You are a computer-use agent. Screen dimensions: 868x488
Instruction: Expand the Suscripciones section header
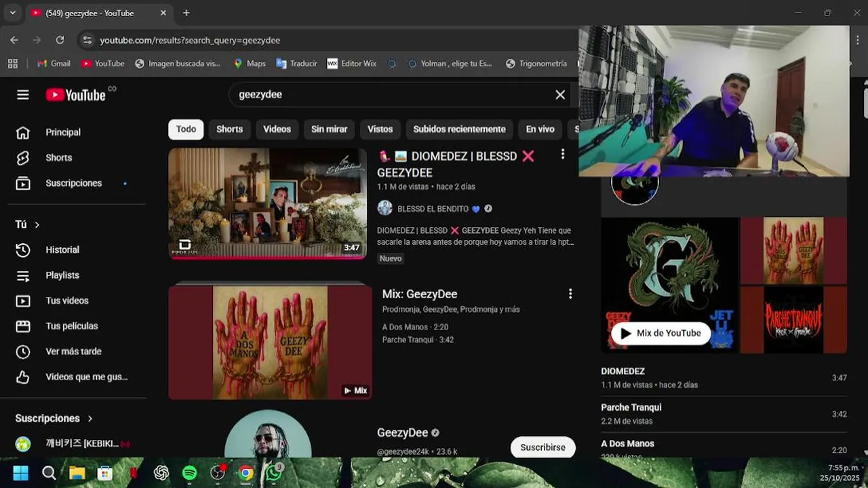coord(54,418)
